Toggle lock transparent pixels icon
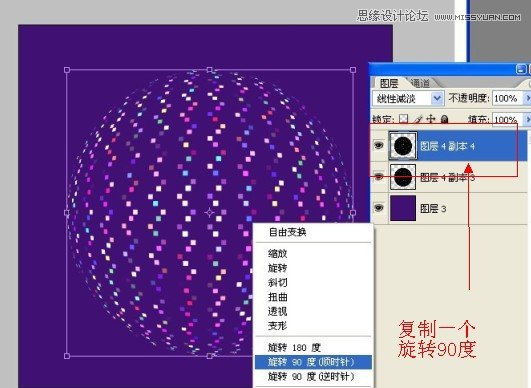Viewport: 531px width, 388px height. click(x=403, y=119)
